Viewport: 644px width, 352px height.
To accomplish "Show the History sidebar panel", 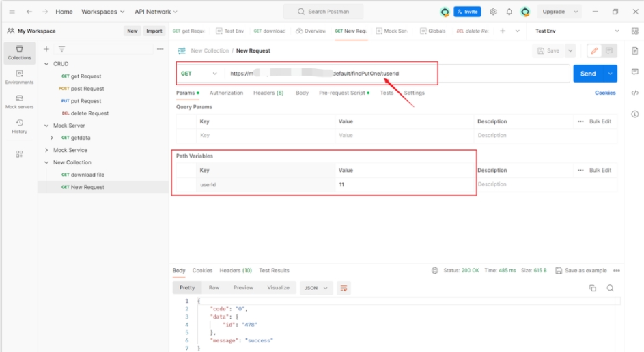I will click(x=19, y=126).
